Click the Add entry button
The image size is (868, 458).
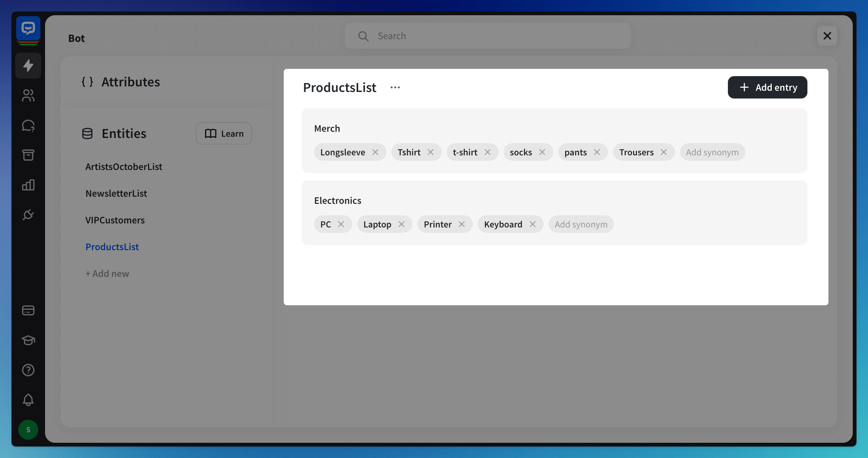tap(767, 87)
